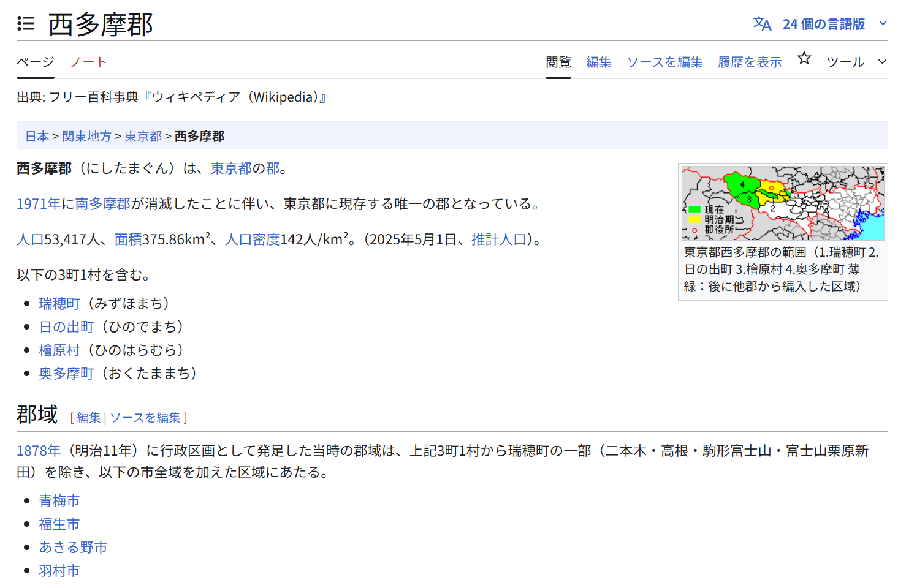Follow the 関東地方 breadcrumb link
The image size is (898, 588).
click(87, 136)
